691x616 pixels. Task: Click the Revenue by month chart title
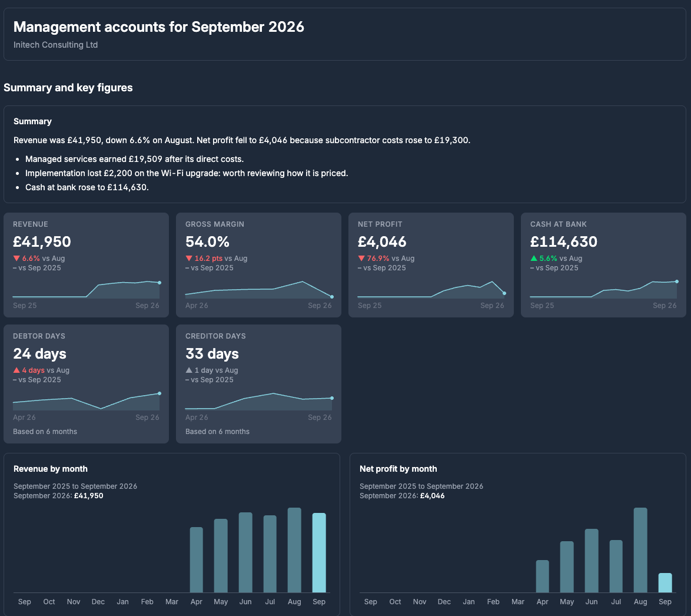tap(50, 469)
